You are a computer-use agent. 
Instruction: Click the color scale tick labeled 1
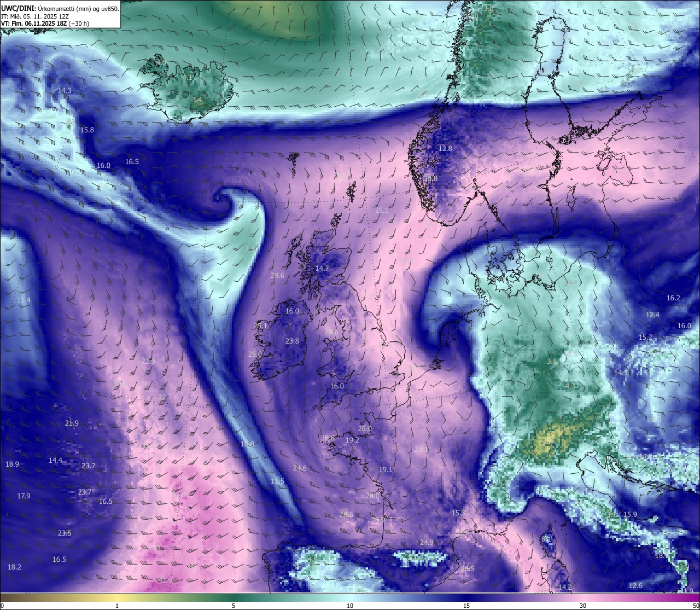click(117, 606)
